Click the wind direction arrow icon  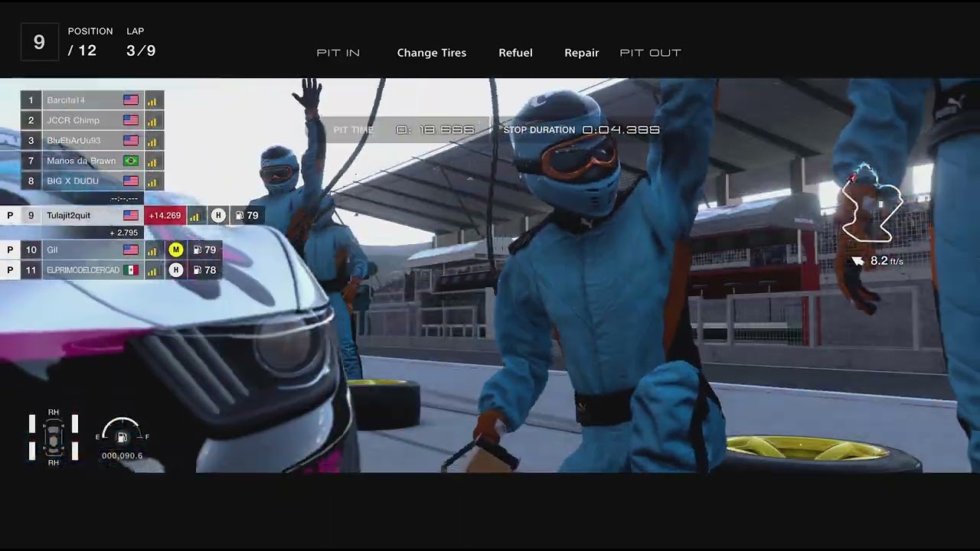point(858,261)
